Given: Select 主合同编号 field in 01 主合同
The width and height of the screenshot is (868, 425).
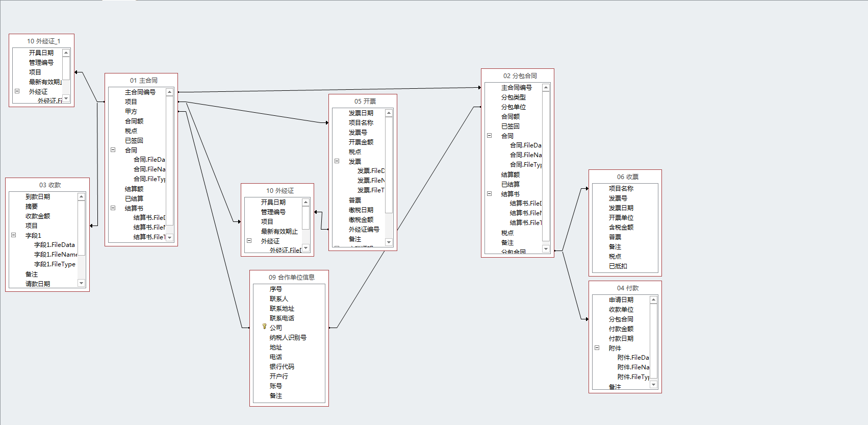Looking at the screenshot, I should point(140,92).
